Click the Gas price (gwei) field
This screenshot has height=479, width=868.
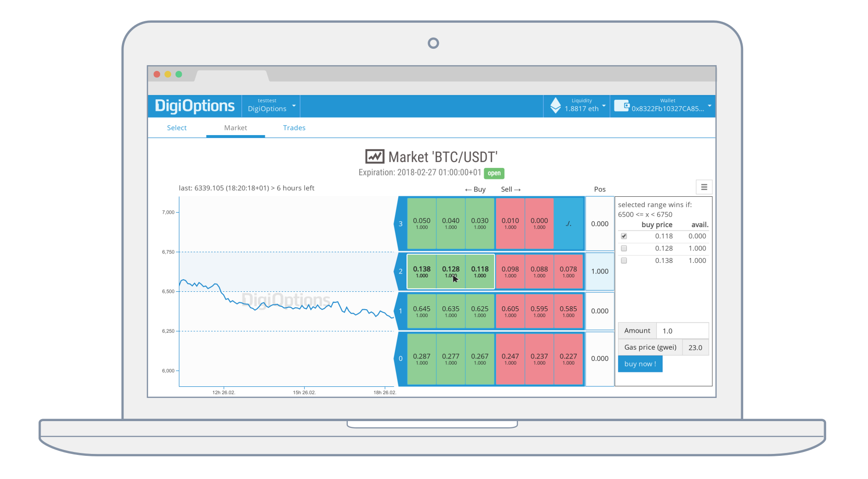[x=695, y=347]
